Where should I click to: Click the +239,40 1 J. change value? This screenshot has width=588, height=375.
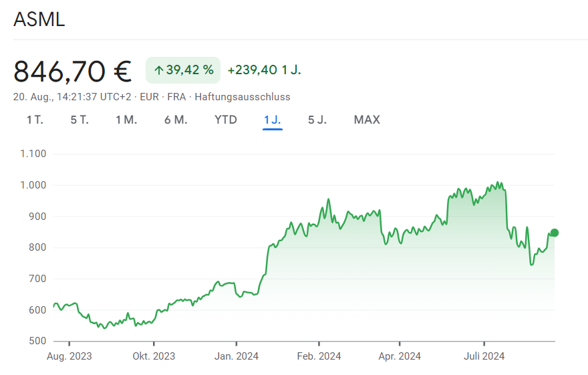coord(265,70)
